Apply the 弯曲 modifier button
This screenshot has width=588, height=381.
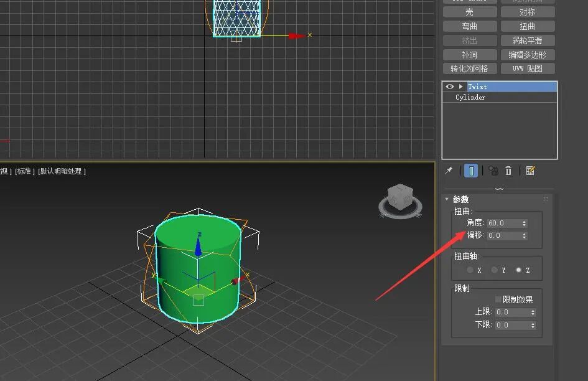[x=470, y=26]
